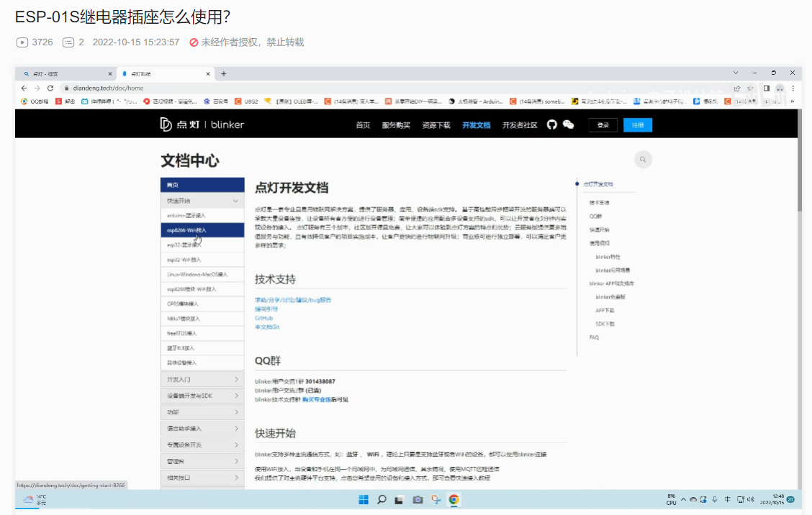This screenshot has width=812, height=515.
Task: Open the 资源下载 nav item
Action: [436, 125]
